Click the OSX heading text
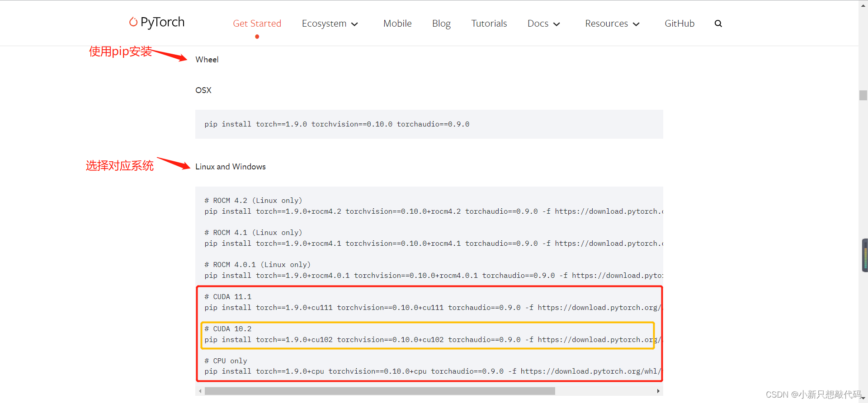868x403 pixels. coord(203,90)
